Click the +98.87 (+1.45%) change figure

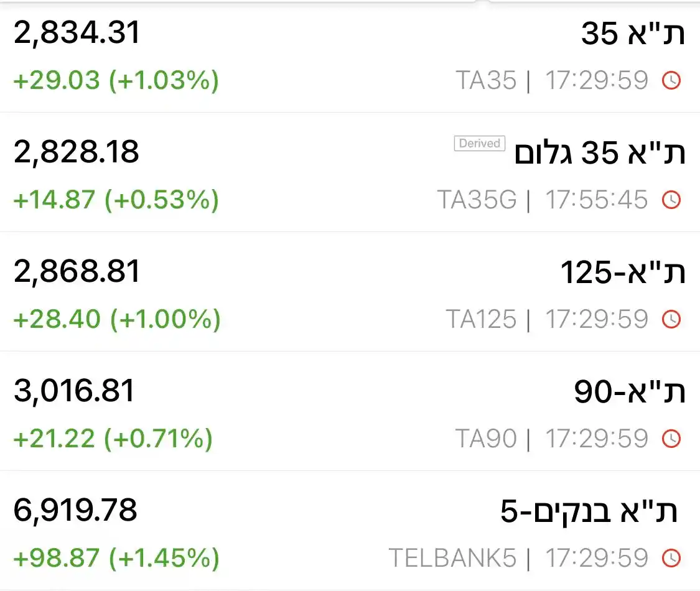pos(116,558)
